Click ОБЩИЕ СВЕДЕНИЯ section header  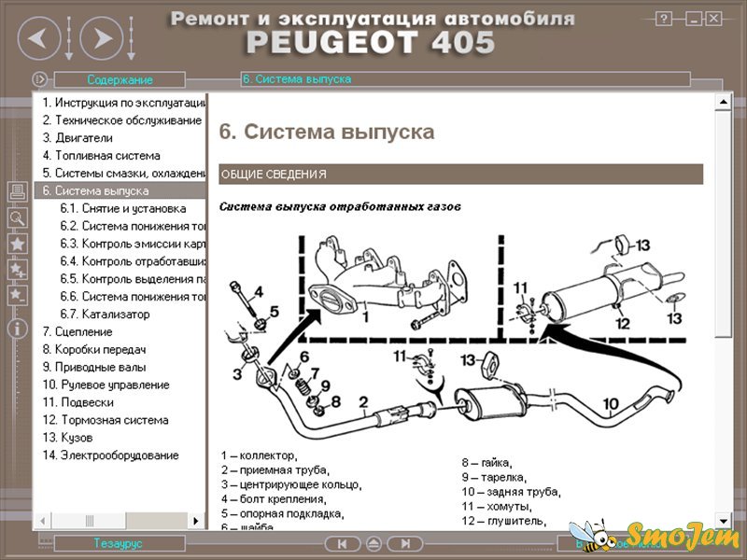point(460,175)
